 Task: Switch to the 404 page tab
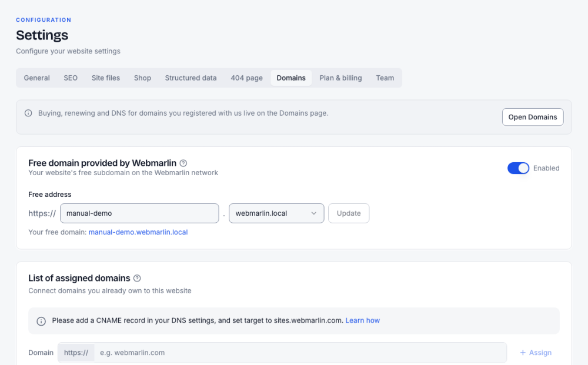click(x=247, y=78)
